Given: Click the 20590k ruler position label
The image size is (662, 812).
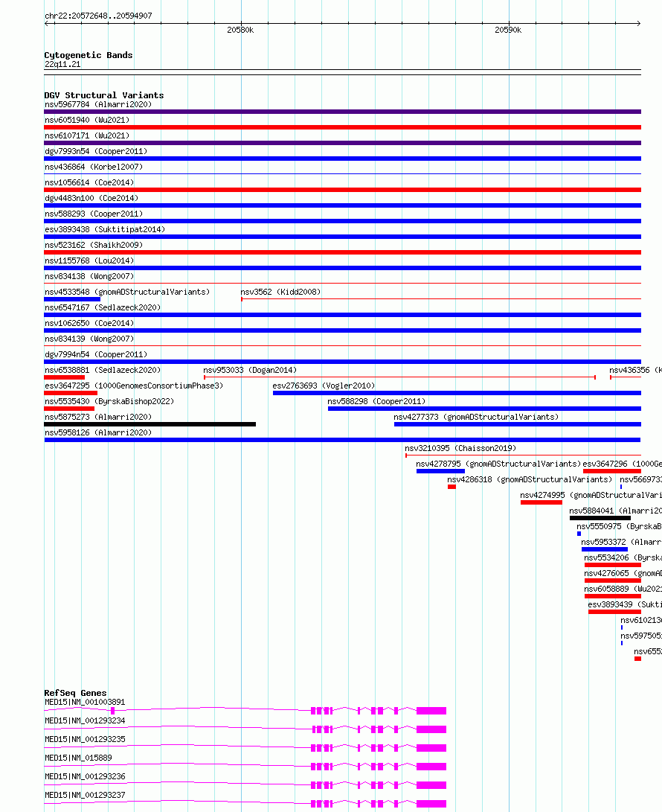Looking at the screenshot, I should [x=508, y=30].
